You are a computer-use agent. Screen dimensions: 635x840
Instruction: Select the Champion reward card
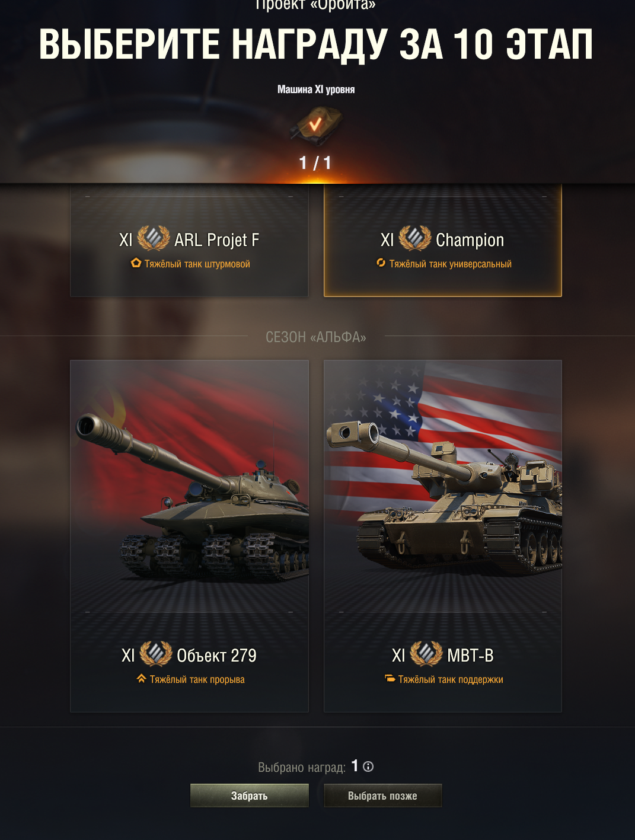pyautogui.click(x=443, y=241)
